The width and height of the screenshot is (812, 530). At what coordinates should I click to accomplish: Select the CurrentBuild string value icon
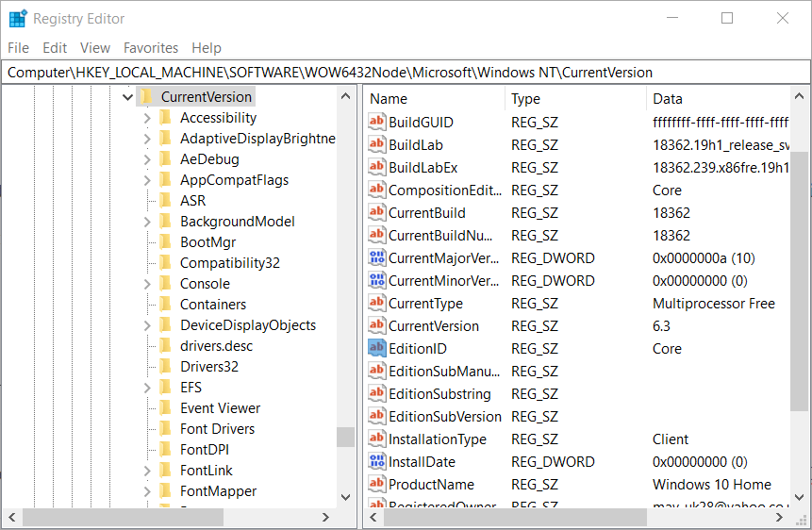(x=377, y=212)
